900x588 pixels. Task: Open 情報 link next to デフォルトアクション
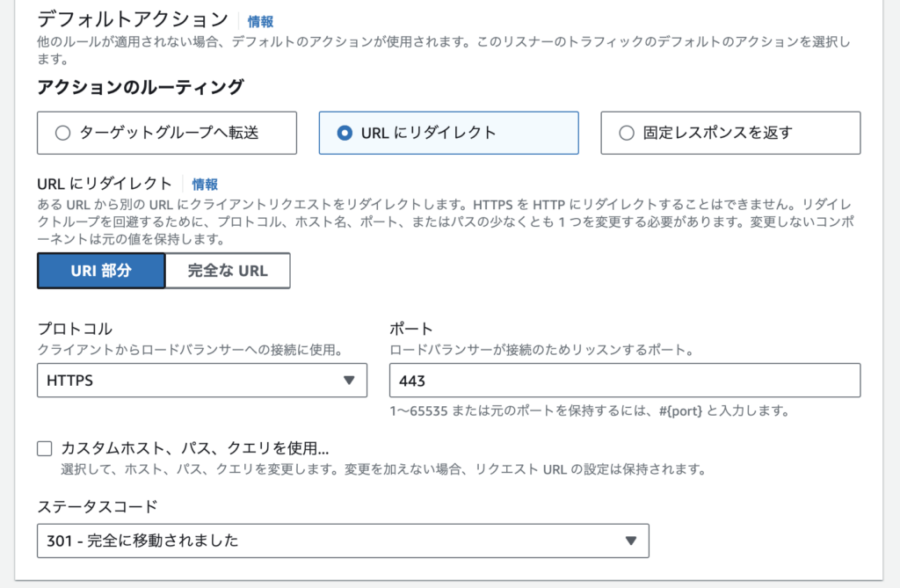click(x=260, y=22)
